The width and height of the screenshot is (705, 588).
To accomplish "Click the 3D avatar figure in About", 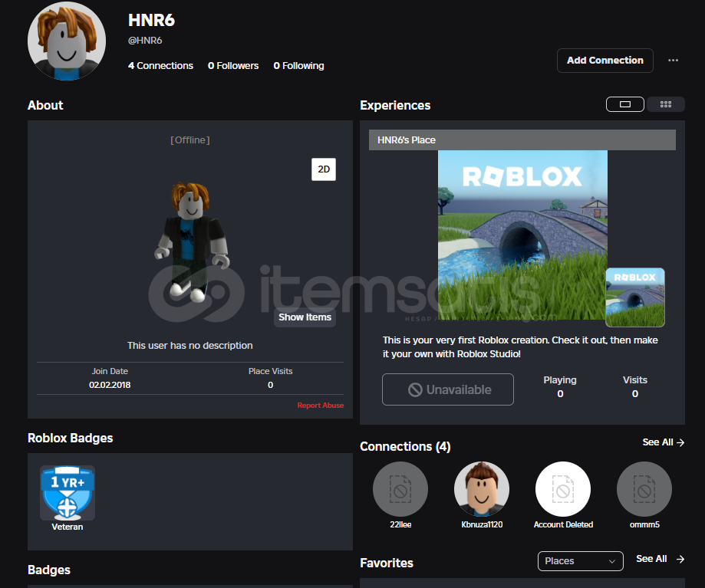I will 192,241.
